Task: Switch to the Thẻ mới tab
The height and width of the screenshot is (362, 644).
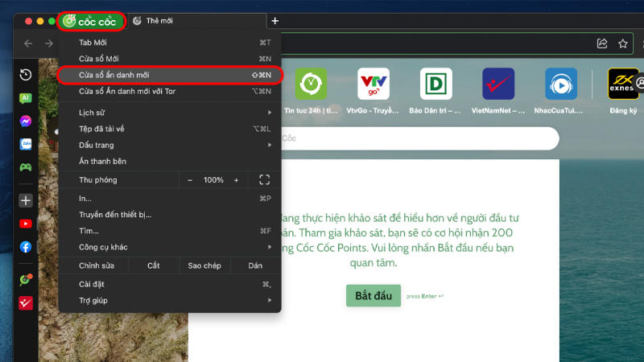Action: 197,21
